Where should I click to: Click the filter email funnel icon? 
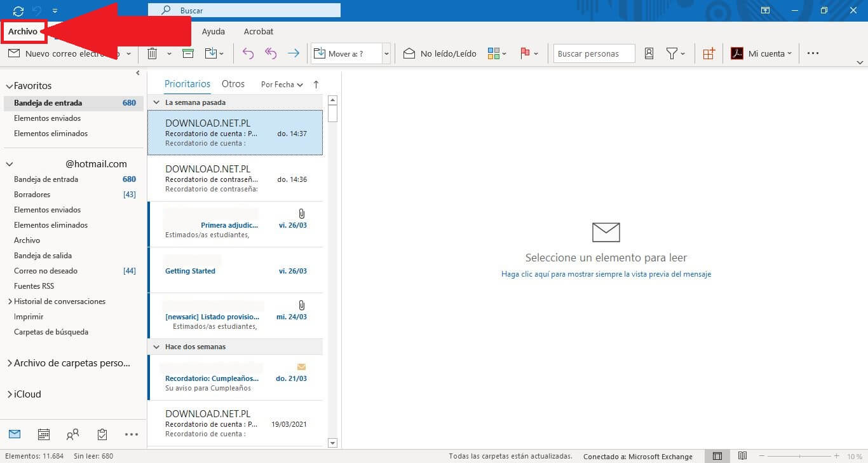click(672, 53)
